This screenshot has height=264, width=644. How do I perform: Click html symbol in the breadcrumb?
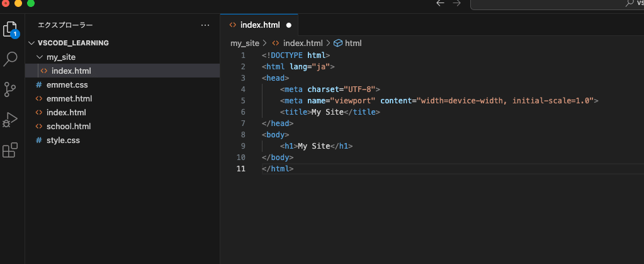point(353,43)
